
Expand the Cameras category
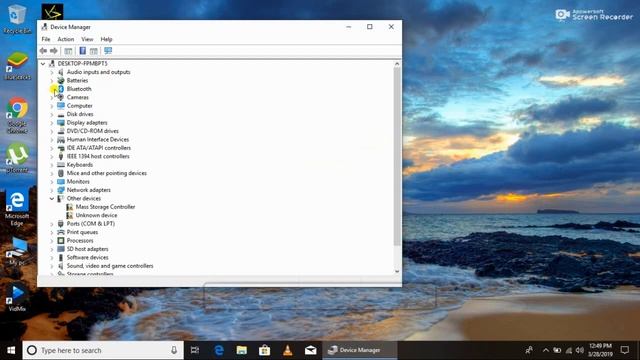[52, 98]
